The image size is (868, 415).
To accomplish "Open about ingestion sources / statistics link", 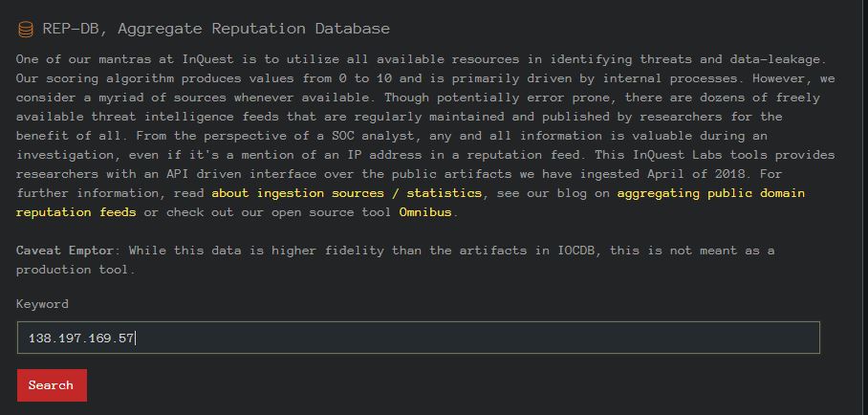I will 347,193.
